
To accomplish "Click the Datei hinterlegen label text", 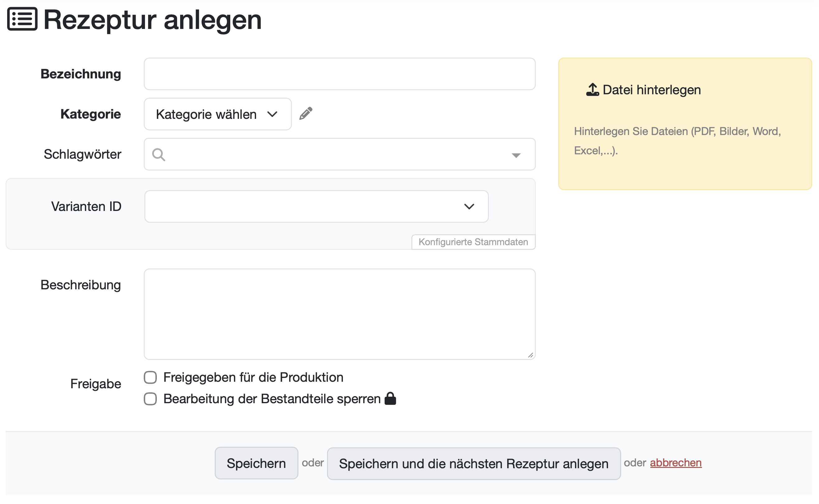I will [x=651, y=90].
